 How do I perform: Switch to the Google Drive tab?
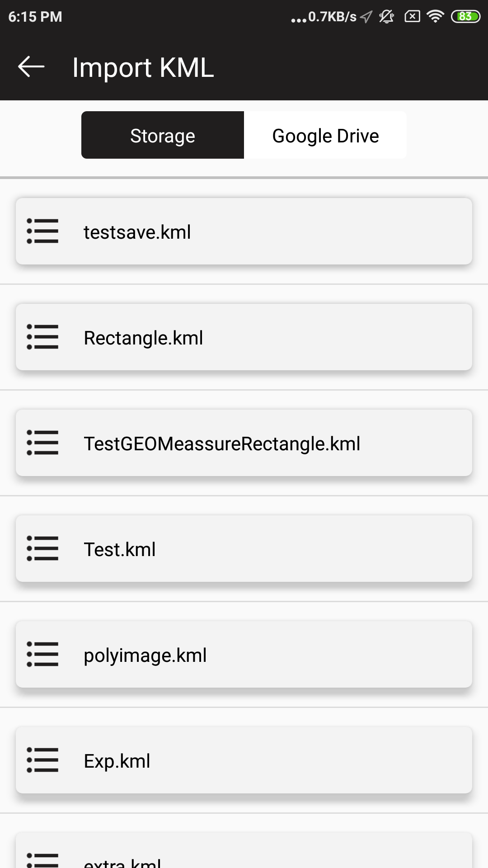pos(325,135)
